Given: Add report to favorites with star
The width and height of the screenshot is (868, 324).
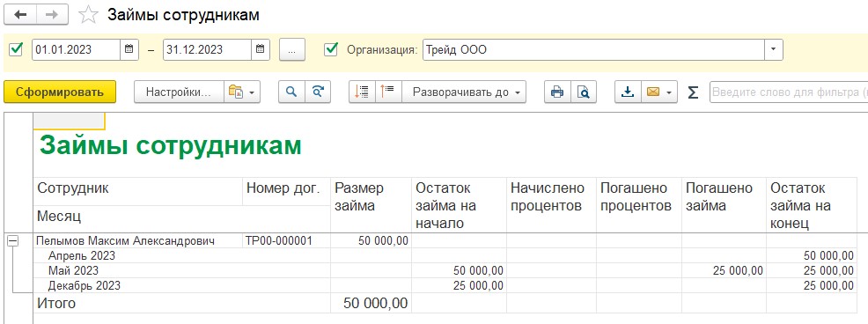Looking at the screenshot, I should [x=88, y=15].
